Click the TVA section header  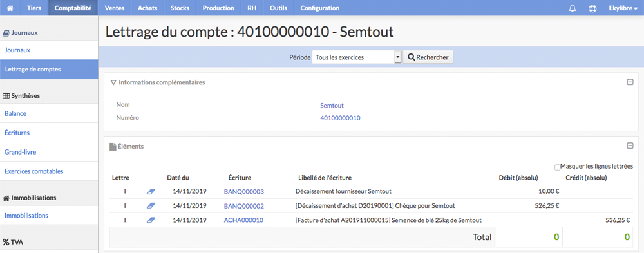tap(13, 242)
